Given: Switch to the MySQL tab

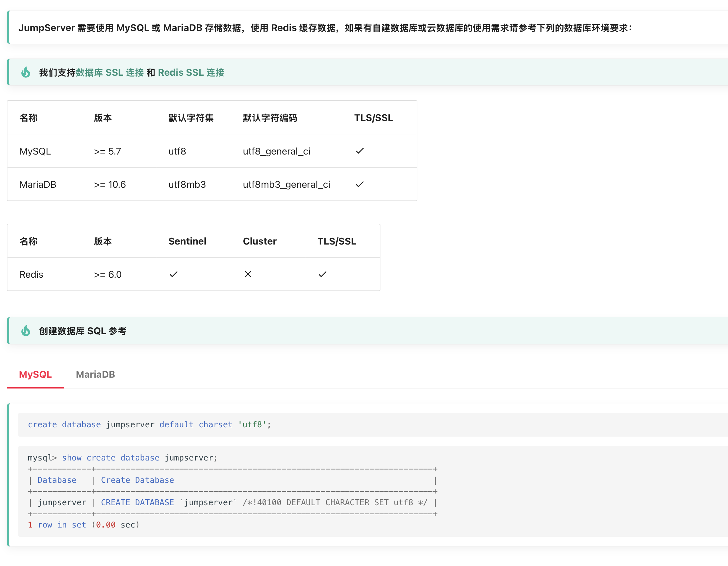Looking at the screenshot, I should pyautogui.click(x=35, y=374).
